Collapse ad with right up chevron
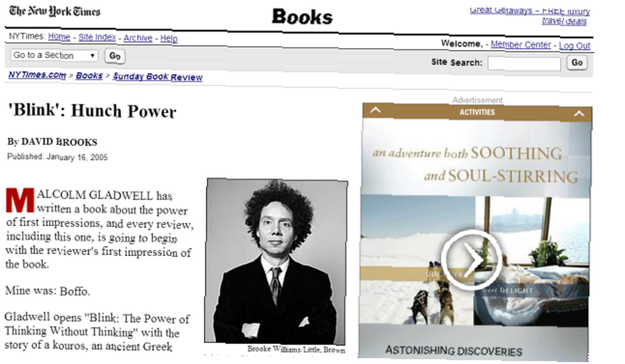 (x=579, y=114)
